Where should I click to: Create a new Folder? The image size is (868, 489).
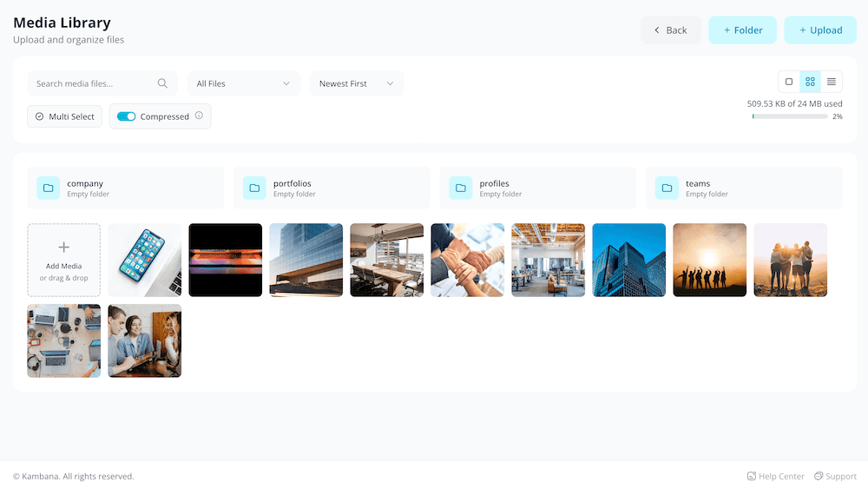click(x=742, y=30)
